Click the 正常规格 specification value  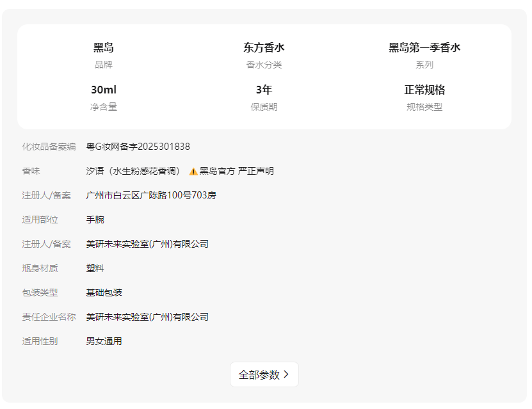pos(424,90)
